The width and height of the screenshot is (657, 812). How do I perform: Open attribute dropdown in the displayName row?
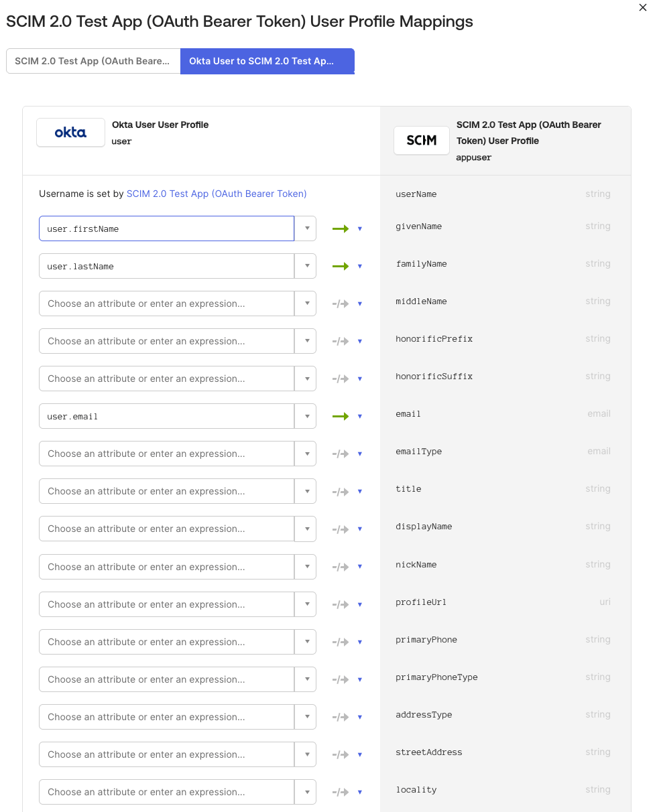point(306,529)
